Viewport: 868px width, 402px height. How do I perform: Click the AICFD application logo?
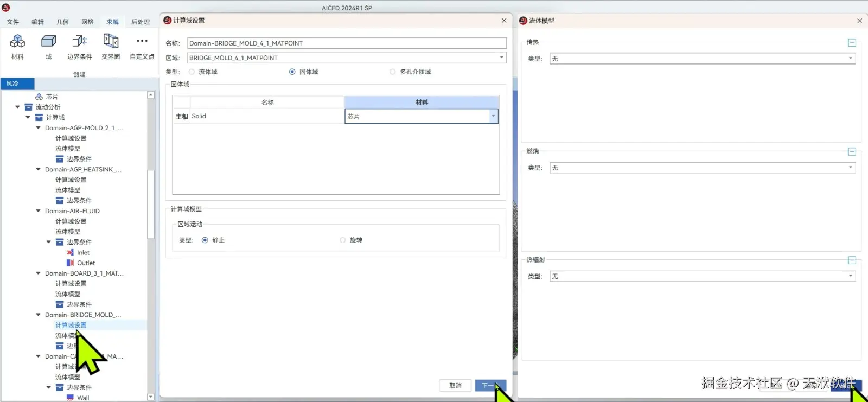click(6, 8)
